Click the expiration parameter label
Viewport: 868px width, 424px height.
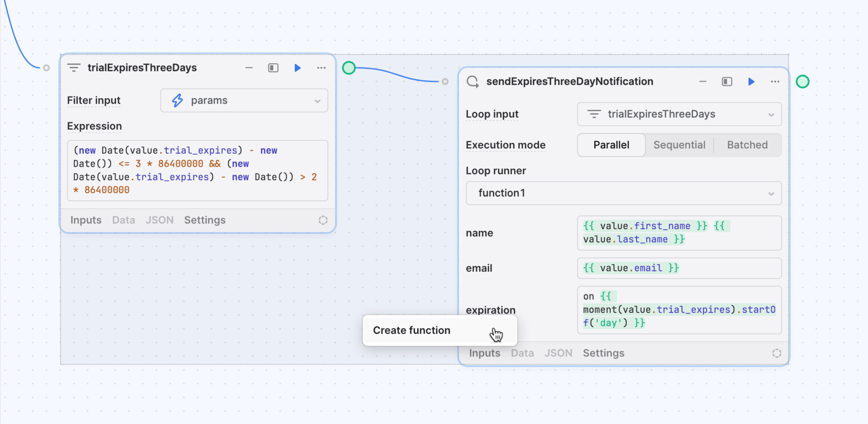[x=490, y=310]
